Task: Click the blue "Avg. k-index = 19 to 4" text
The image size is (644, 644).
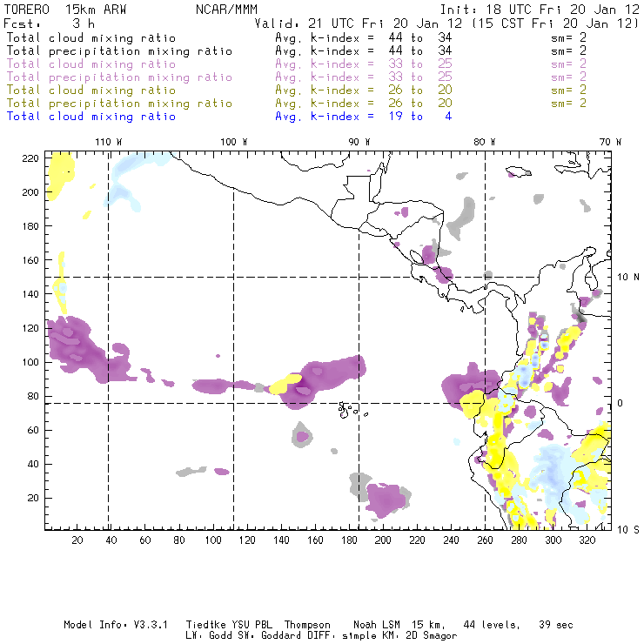Action: 364,117
